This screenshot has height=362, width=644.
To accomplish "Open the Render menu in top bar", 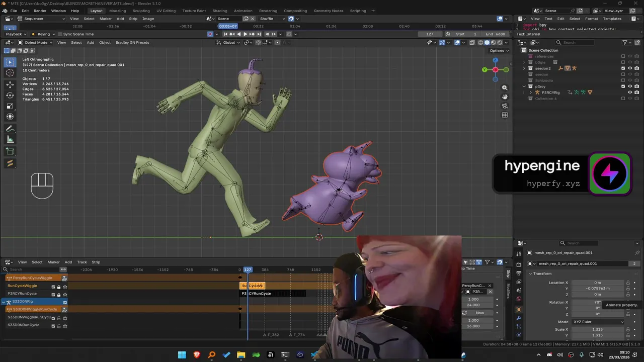I will point(40,11).
